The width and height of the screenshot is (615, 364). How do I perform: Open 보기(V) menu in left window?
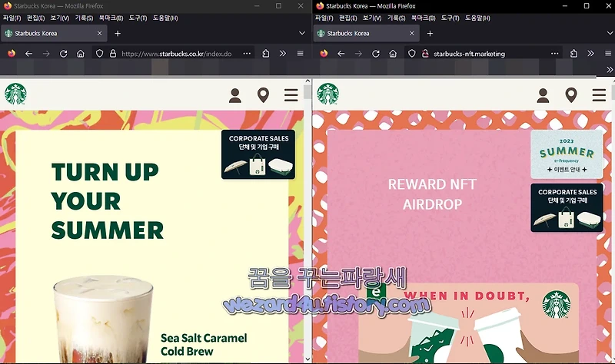pos(60,18)
